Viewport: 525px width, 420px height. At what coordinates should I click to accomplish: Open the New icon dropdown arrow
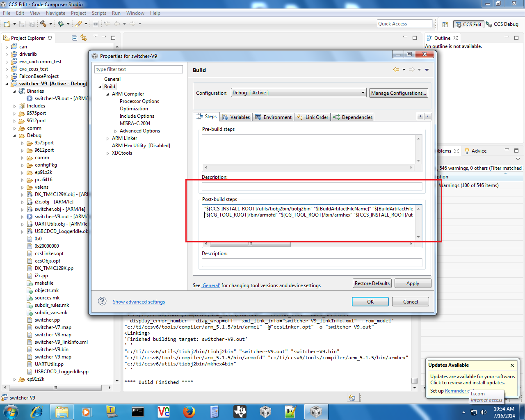[14, 24]
